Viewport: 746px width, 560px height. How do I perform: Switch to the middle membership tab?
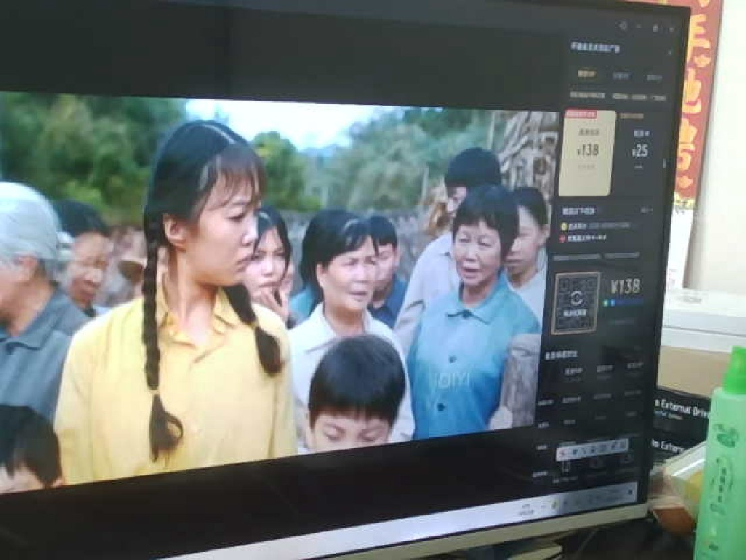621,76
